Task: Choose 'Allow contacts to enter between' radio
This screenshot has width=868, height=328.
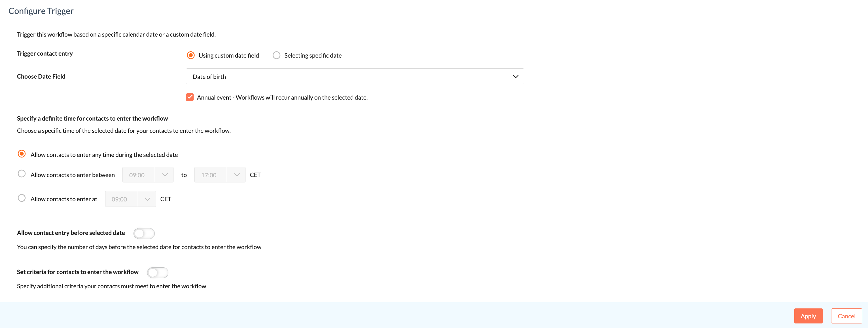Action: click(22, 174)
